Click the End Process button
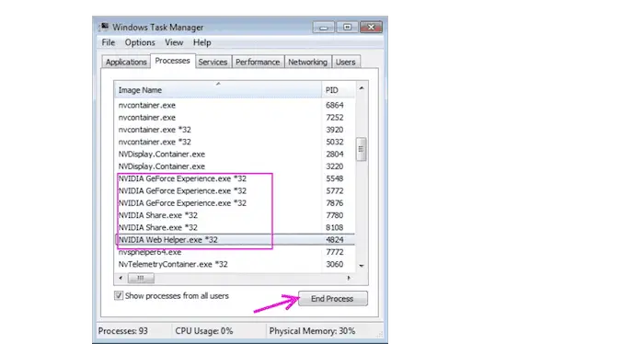This screenshot has height=344, width=644. tap(333, 298)
